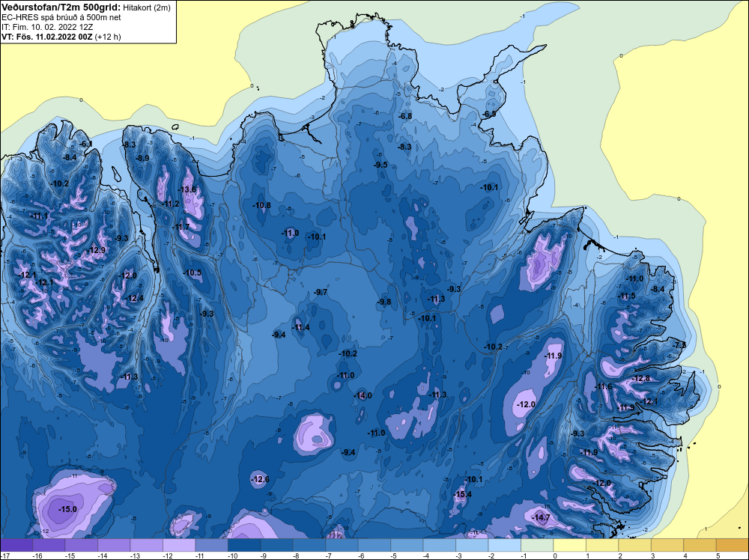Select the 'EC-HRES spá brúuð á 500m net' line
Image resolution: width=749 pixels, height=560 pixels.
(x=61, y=17)
